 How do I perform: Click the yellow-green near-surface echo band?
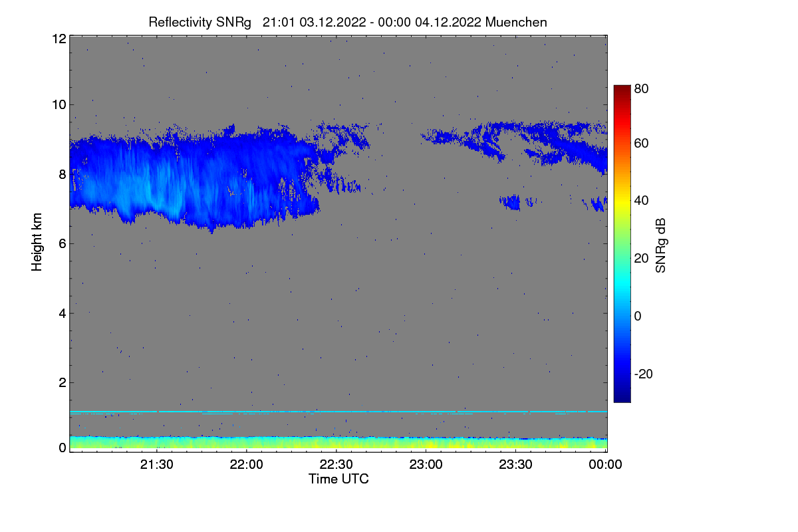click(x=338, y=443)
